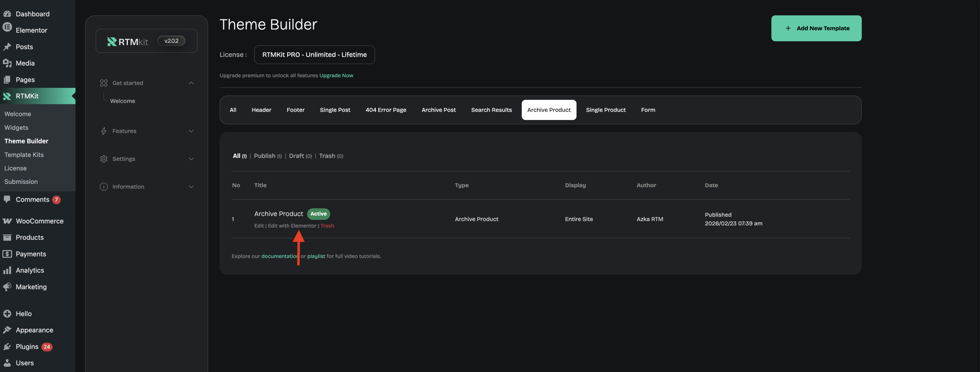Click the Dashboard icon in sidebar
980x372 pixels.
pyautogui.click(x=7, y=14)
